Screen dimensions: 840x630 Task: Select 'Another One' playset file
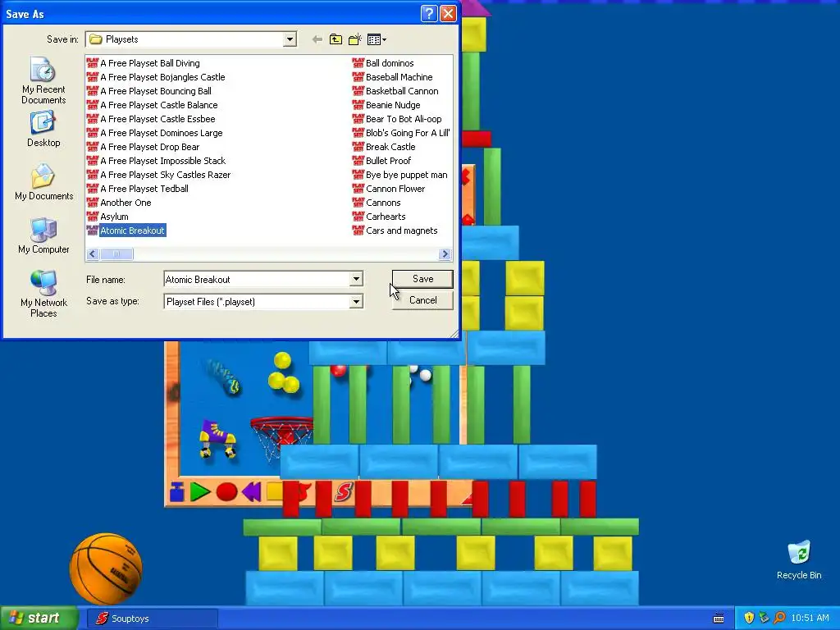(x=119, y=203)
